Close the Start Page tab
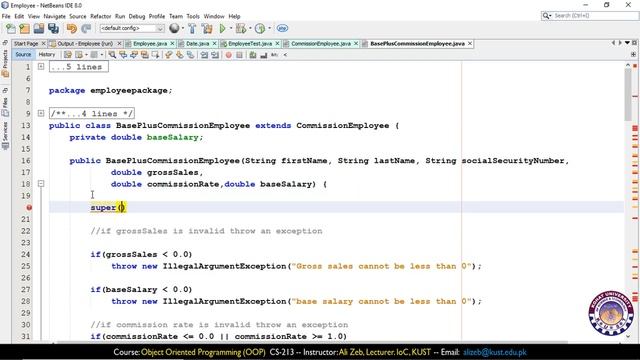The height and width of the screenshot is (360, 640). coord(43,43)
